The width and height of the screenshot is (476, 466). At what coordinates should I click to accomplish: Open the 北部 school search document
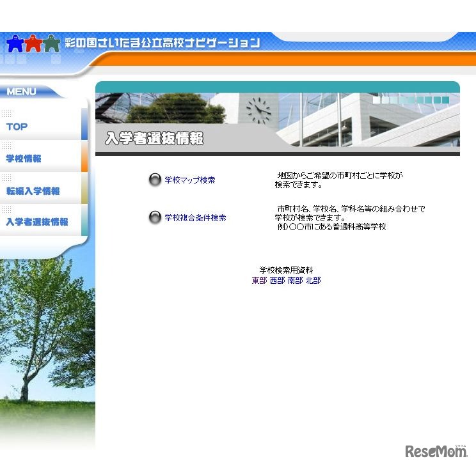coord(313,281)
